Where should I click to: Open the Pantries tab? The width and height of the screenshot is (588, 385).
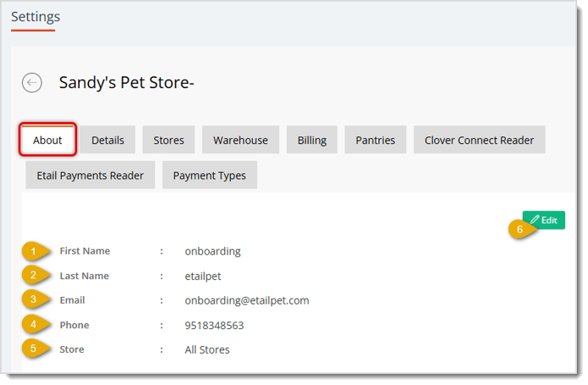click(x=376, y=140)
